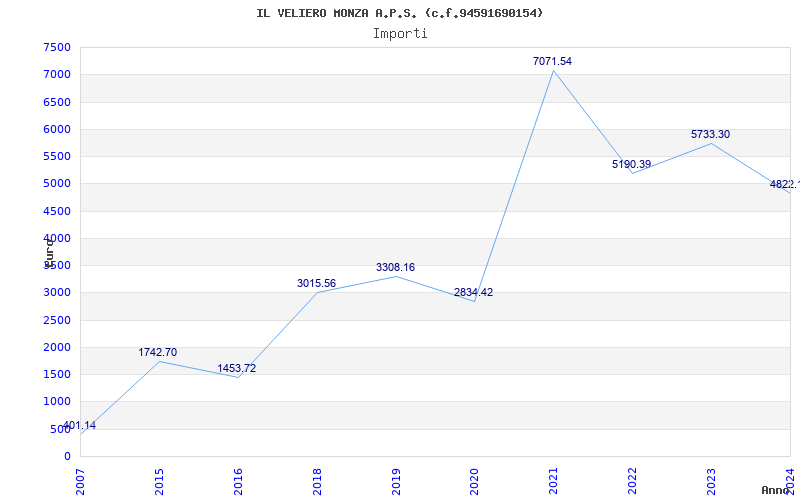This screenshot has width=800, height=500.
Task: Click y-axis value 2500
Action: tap(57, 320)
